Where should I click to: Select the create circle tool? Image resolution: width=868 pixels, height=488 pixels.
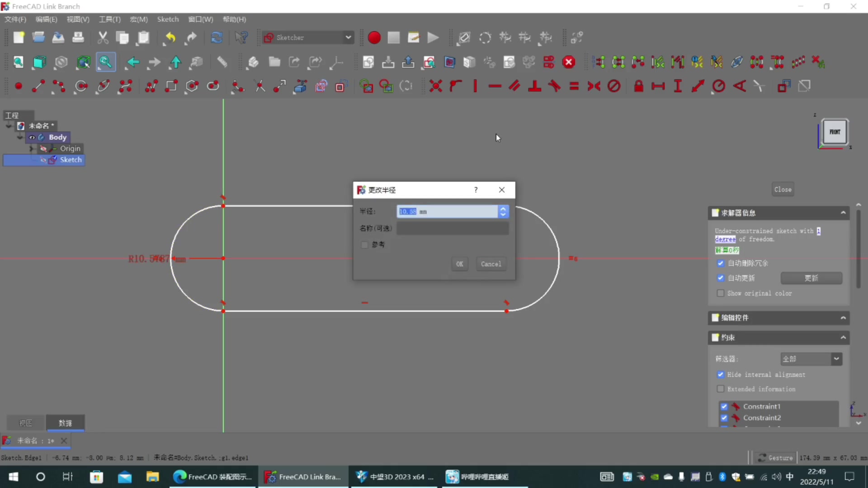(x=81, y=86)
